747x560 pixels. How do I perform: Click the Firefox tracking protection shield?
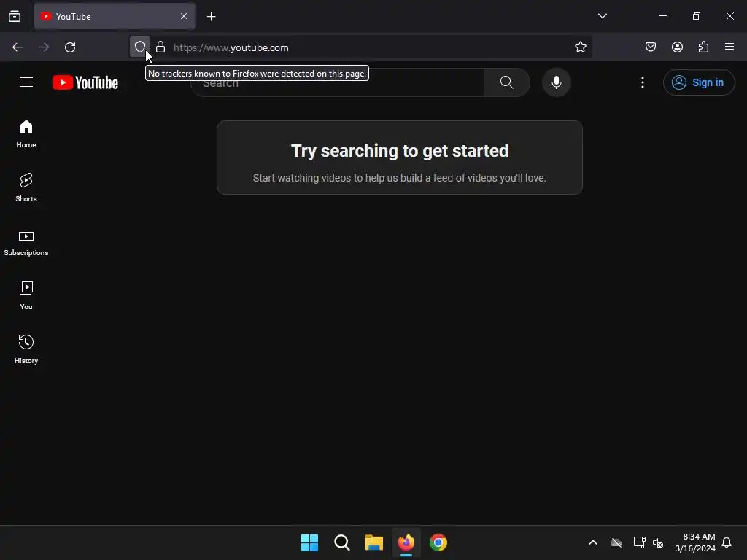click(140, 47)
